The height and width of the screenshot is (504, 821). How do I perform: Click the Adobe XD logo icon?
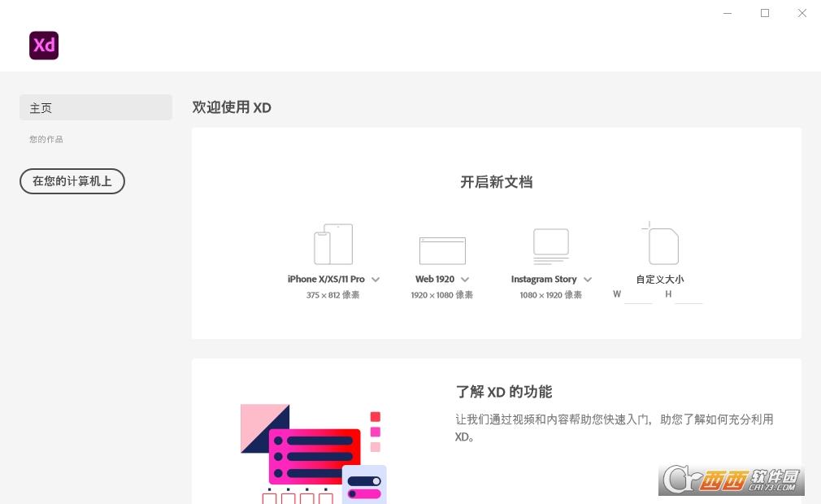pos(44,46)
